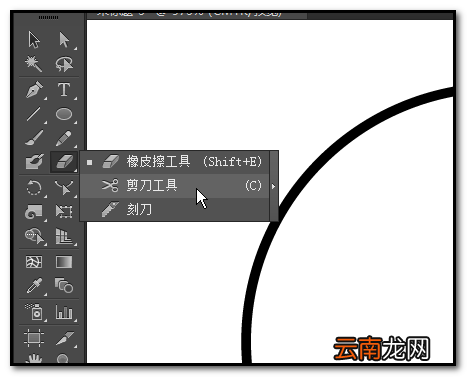
Task: Click the tearoff arrow strip on the flyout
Action: (274, 186)
